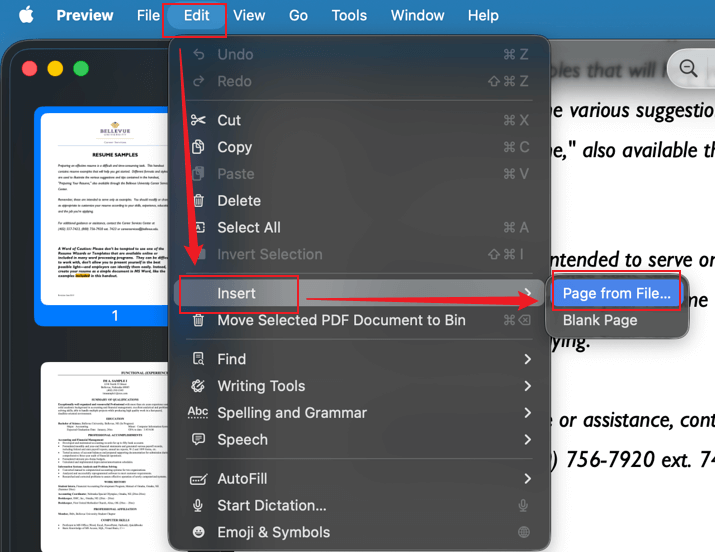This screenshot has width=715, height=552.
Task: Select the second page thumbnail in sidebar
Action: click(x=104, y=457)
